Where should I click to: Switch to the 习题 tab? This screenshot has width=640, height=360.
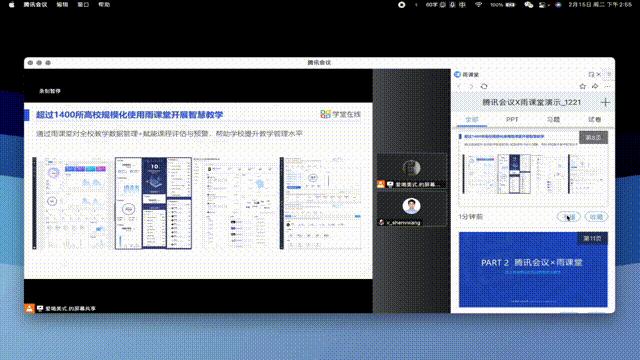pos(553,120)
